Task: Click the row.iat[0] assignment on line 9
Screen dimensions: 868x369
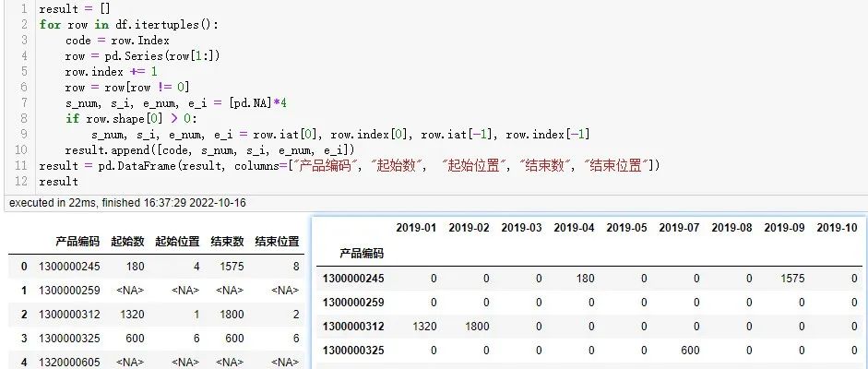Action: tap(340, 135)
